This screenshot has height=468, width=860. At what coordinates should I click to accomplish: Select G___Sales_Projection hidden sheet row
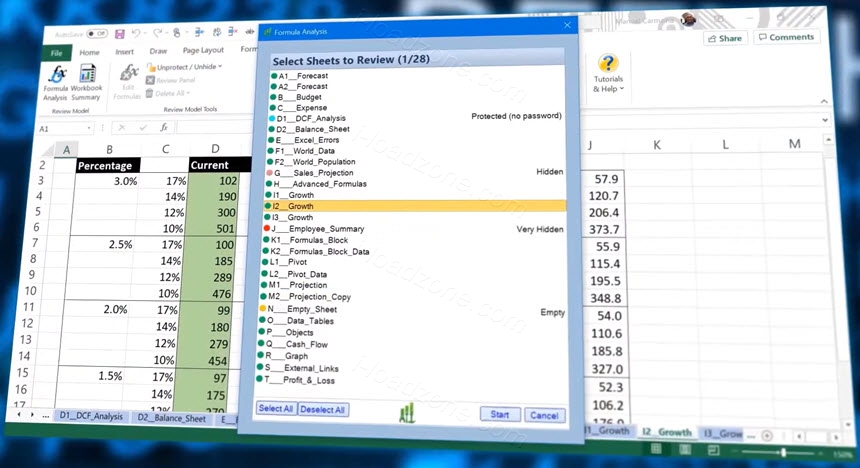coord(415,172)
